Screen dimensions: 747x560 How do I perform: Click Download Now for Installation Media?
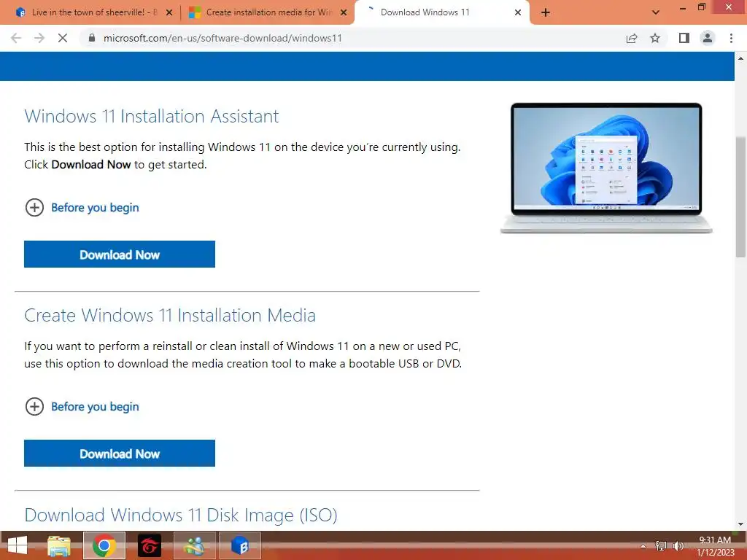120,454
